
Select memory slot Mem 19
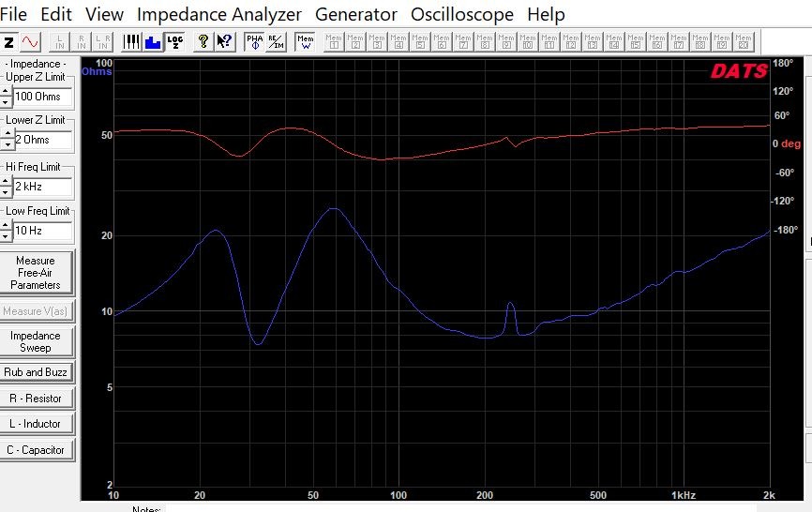click(722, 42)
